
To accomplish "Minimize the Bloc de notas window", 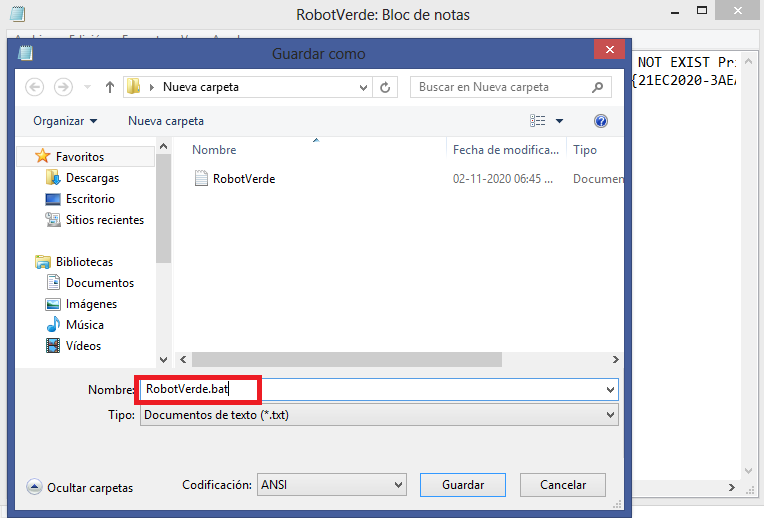I will pyautogui.click(x=675, y=12).
